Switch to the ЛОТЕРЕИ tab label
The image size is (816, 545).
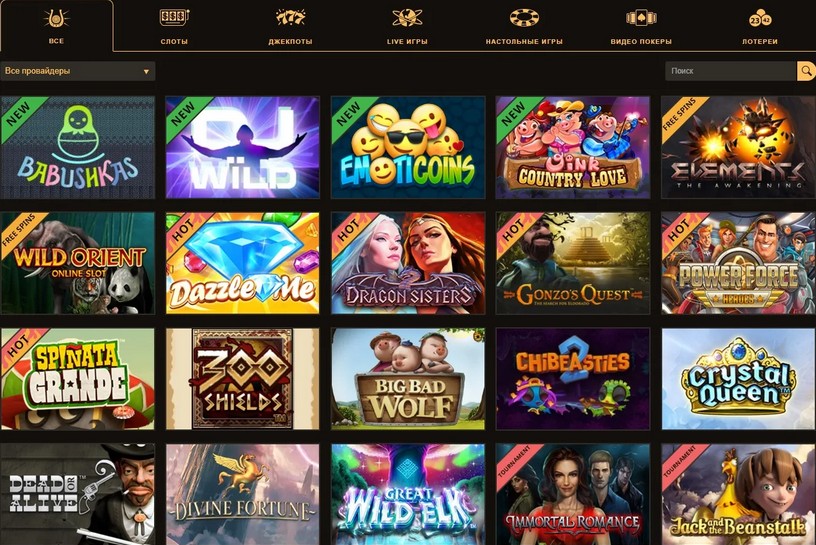760,42
